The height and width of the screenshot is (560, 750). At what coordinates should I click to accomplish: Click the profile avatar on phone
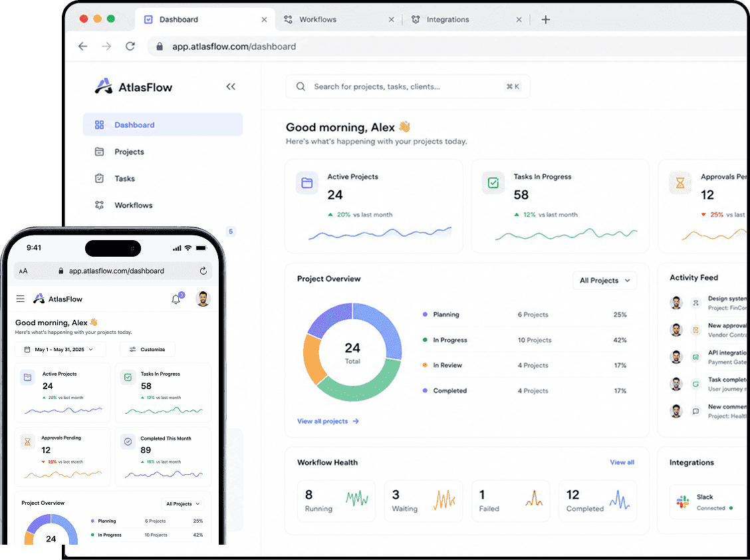click(203, 299)
